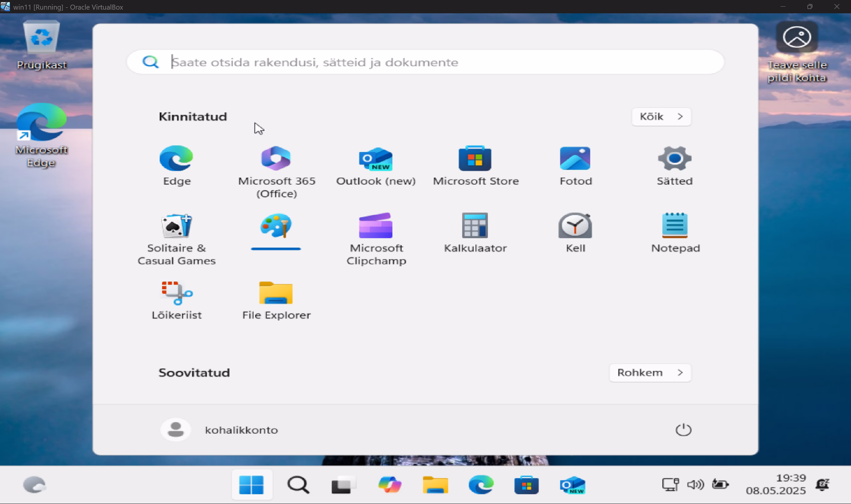Select Microsoft Edge desktop shortcut
Viewport: 851px width, 504px height.
coord(42,135)
